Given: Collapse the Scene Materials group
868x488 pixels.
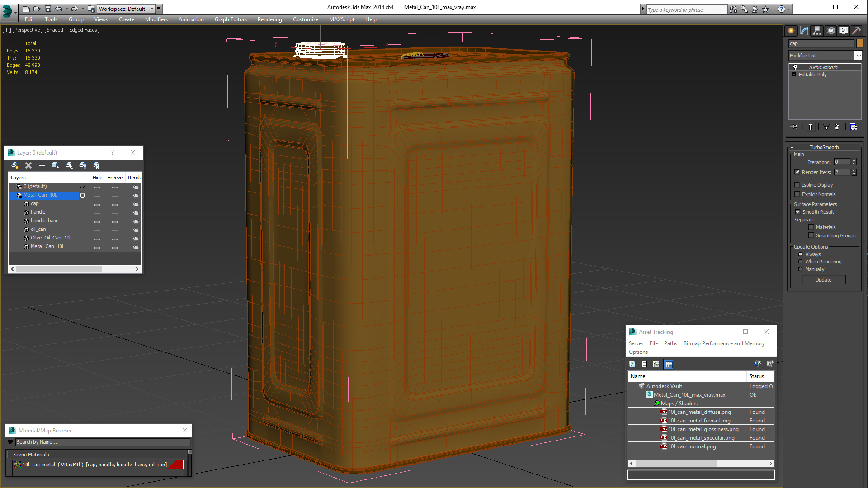Looking at the screenshot, I should pyautogui.click(x=10, y=455).
